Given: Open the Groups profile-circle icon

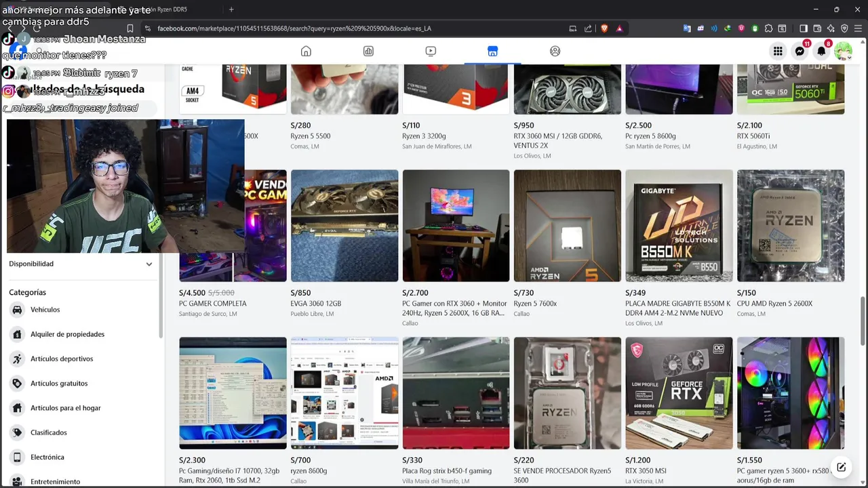Looking at the screenshot, I should point(555,51).
